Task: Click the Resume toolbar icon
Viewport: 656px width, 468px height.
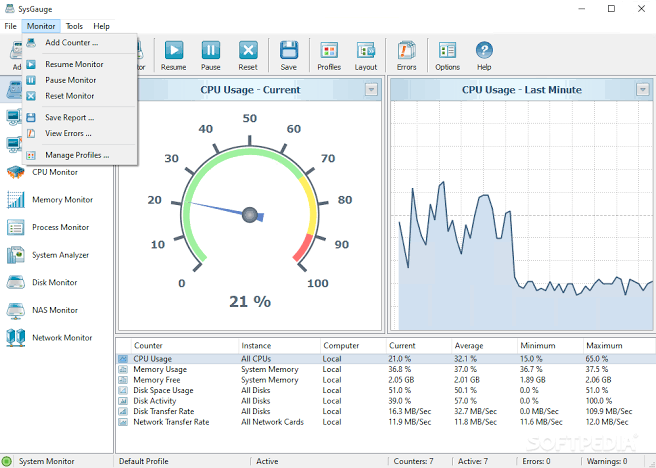Action: [x=174, y=51]
